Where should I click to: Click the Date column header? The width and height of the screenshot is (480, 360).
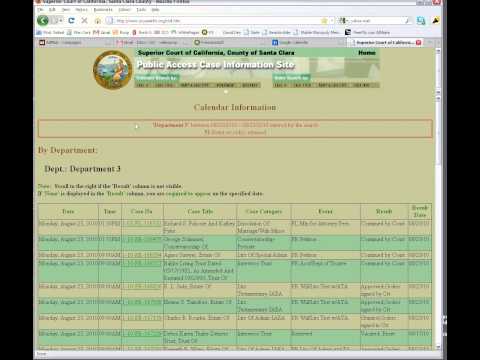tap(68, 211)
